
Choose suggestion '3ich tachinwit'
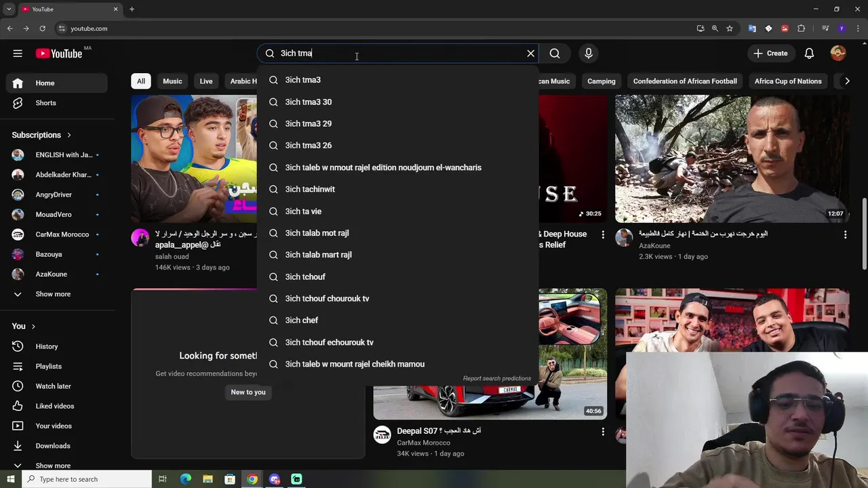398,189
